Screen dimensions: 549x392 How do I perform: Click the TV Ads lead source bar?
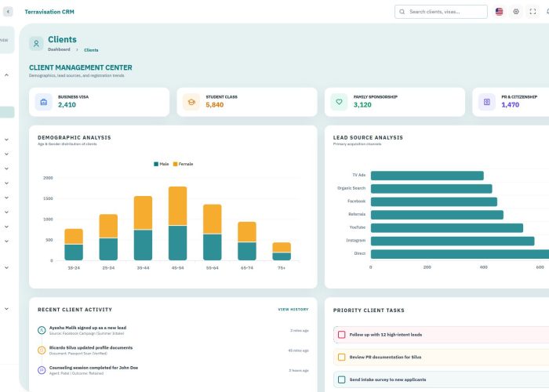coord(427,176)
